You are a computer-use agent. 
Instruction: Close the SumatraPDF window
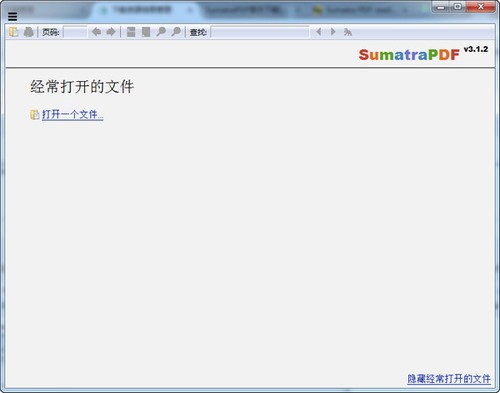click(x=481, y=7)
